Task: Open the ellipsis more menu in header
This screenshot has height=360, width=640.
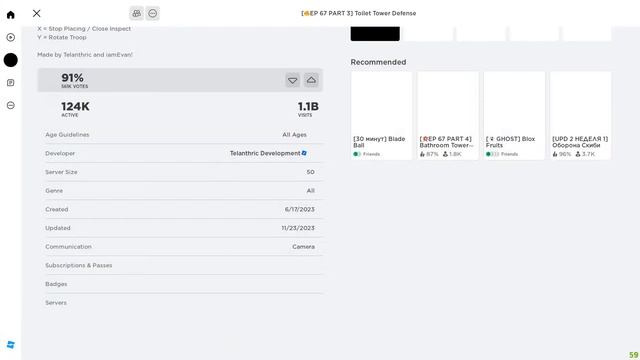Action: point(153,13)
